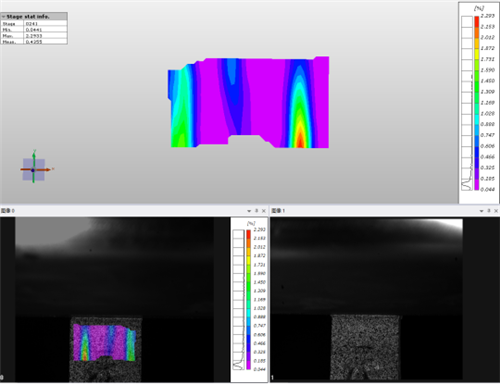Image resolution: width=500 pixels, height=384 pixels.
Task: Click the red hotspot in strain map
Action: tap(300, 140)
